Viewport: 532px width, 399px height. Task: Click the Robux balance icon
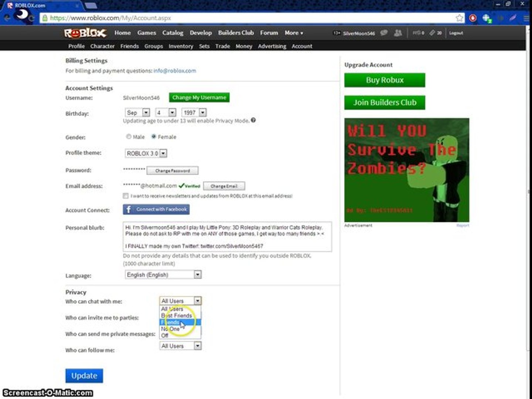click(x=416, y=33)
